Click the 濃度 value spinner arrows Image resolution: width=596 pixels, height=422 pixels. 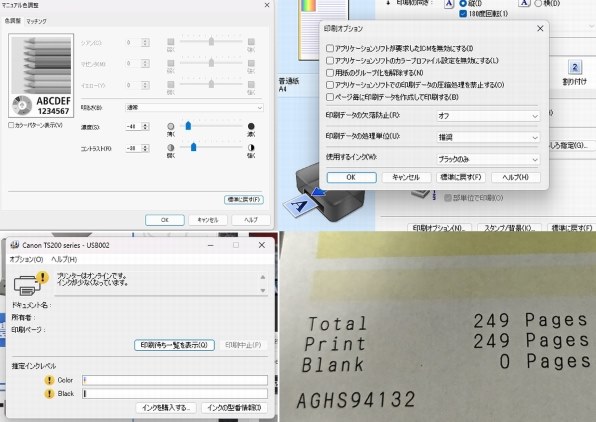click(145, 127)
